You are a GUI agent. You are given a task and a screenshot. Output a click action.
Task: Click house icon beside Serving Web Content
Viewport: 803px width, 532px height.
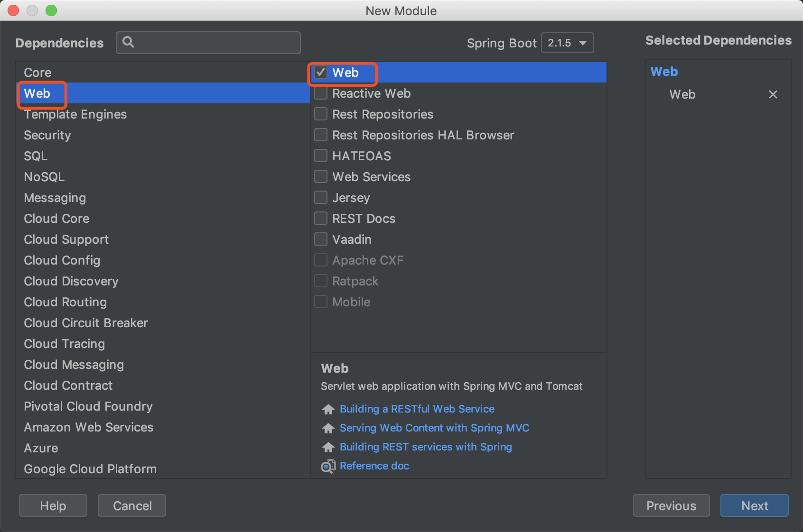[x=328, y=428]
